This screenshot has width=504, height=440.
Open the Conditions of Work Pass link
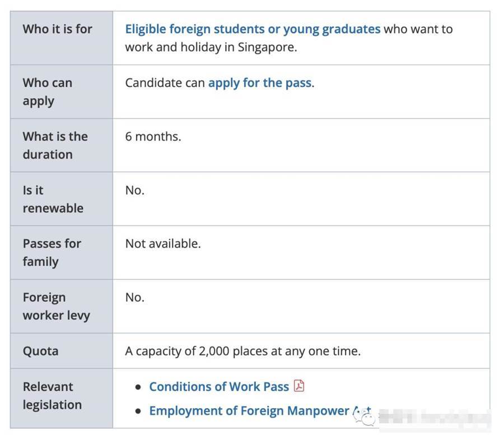pyautogui.click(x=219, y=387)
